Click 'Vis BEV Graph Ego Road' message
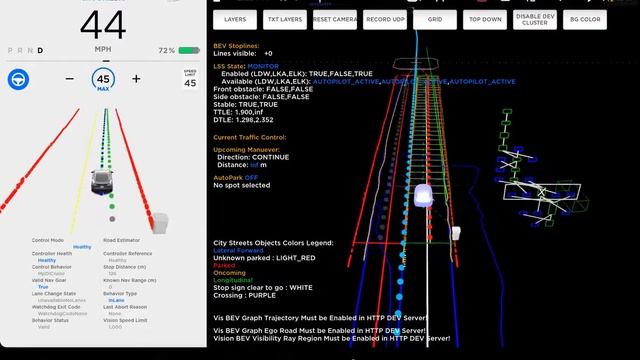This screenshot has width=640, height=360. (x=319, y=331)
